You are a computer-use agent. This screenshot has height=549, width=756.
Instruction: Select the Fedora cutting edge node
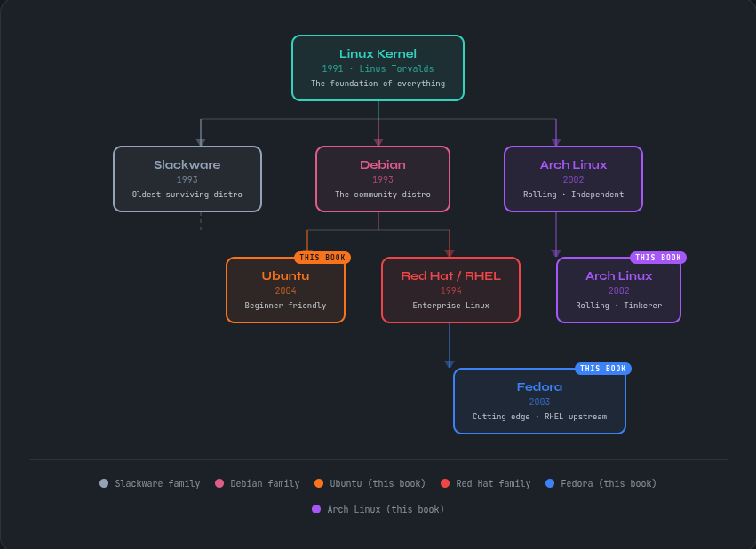coord(539,401)
